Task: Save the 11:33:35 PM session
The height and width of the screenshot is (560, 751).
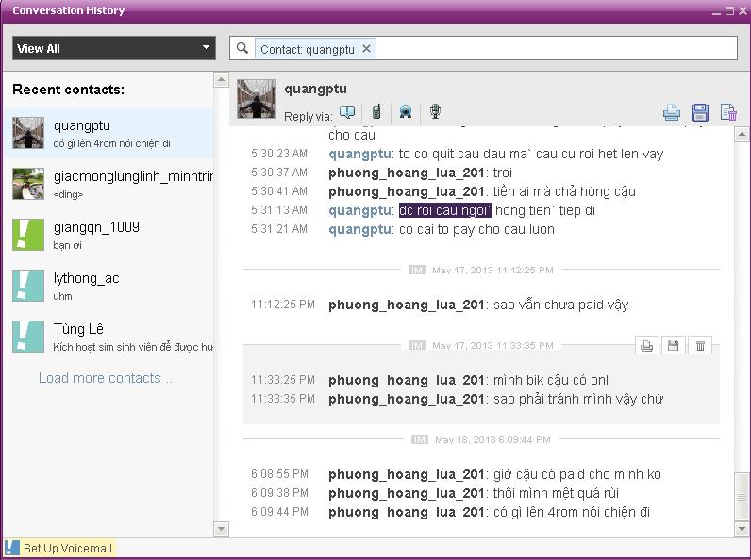Action: tap(673, 345)
